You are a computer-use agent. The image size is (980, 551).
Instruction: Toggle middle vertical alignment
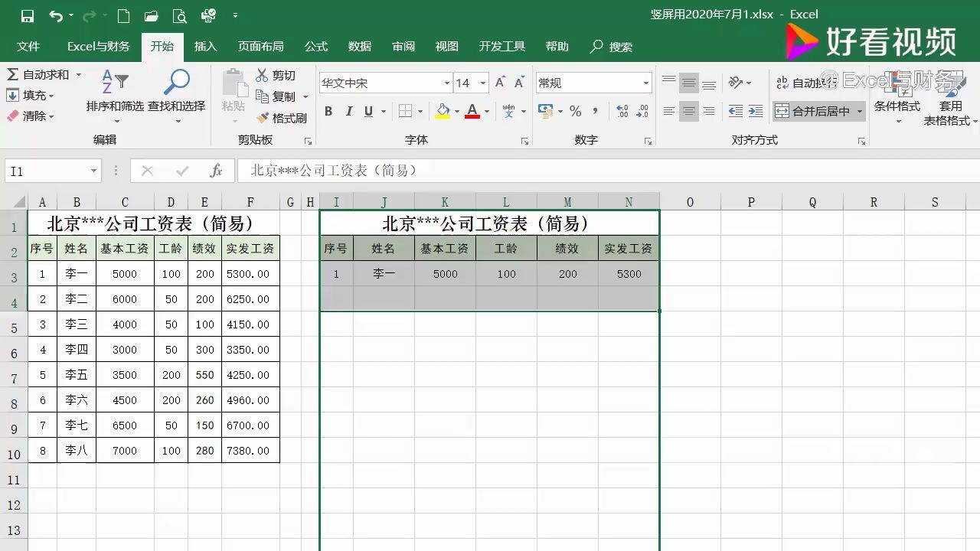pos(689,83)
